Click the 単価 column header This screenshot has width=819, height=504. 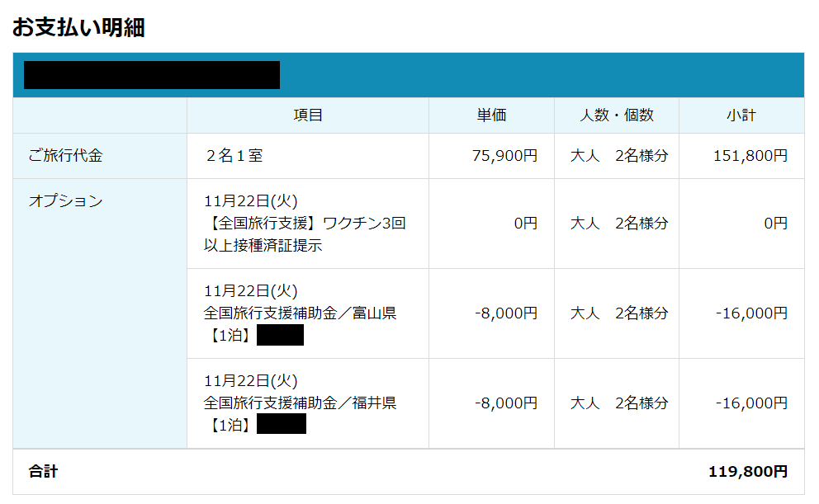pos(491,115)
